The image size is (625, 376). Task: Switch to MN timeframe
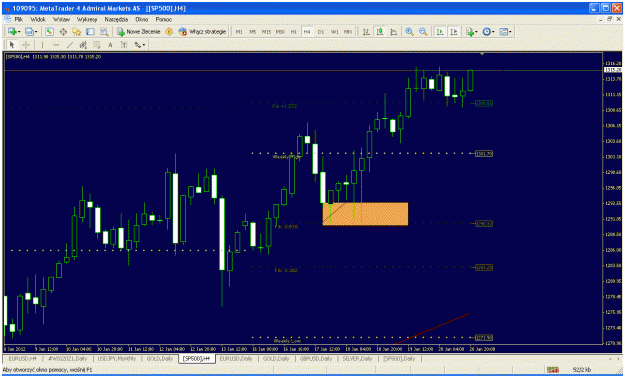(x=348, y=32)
